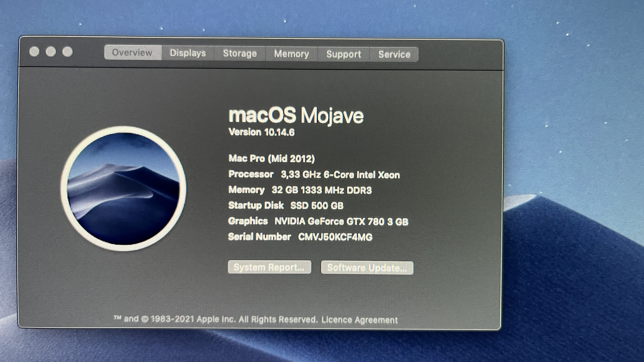Click the window zoom button
Screen dimensions: 644x362
[68, 52]
